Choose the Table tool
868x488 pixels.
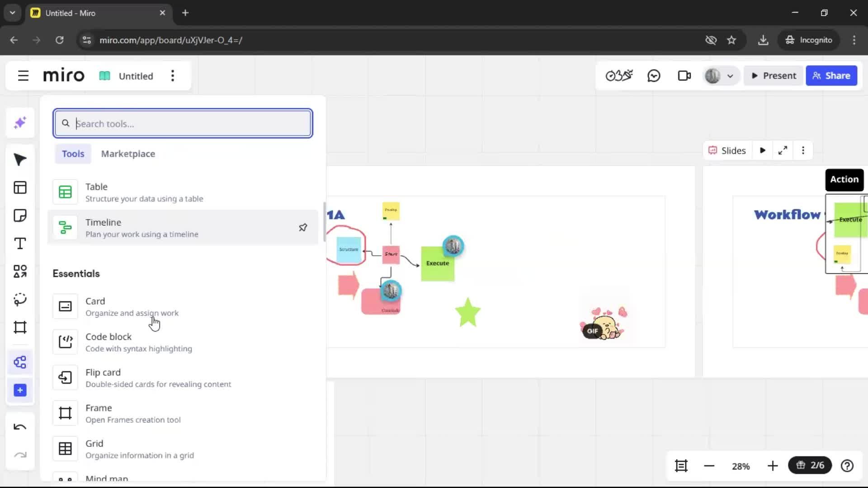tap(183, 192)
